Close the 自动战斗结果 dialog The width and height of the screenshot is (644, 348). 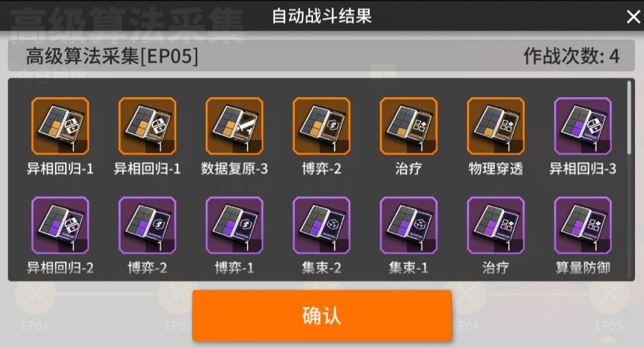pyautogui.click(x=633, y=17)
